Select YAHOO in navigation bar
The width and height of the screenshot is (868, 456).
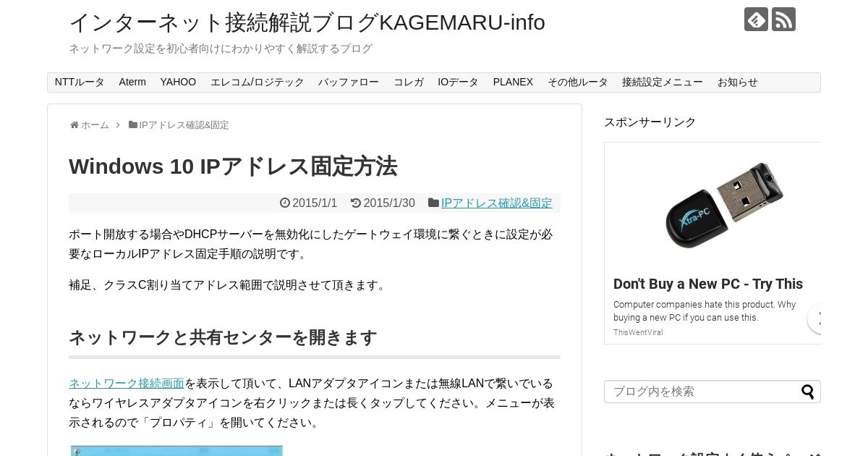pyautogui.click(x=178, y=83)
